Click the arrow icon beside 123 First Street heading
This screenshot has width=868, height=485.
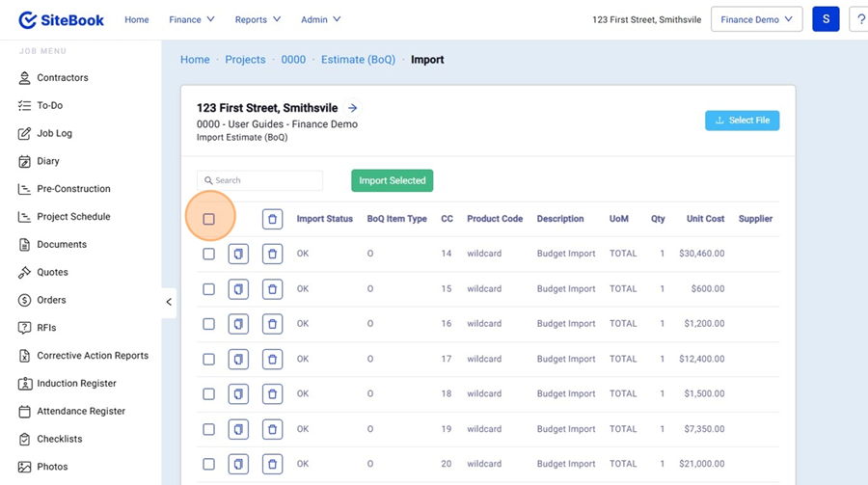coord(353,108)
